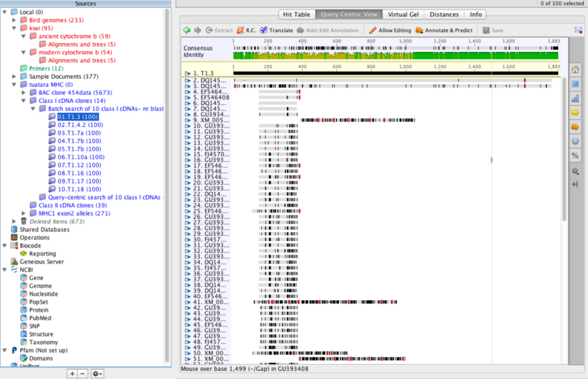Click the home icon in the right sidebar
Screen dimensions: 588x379
575,70
